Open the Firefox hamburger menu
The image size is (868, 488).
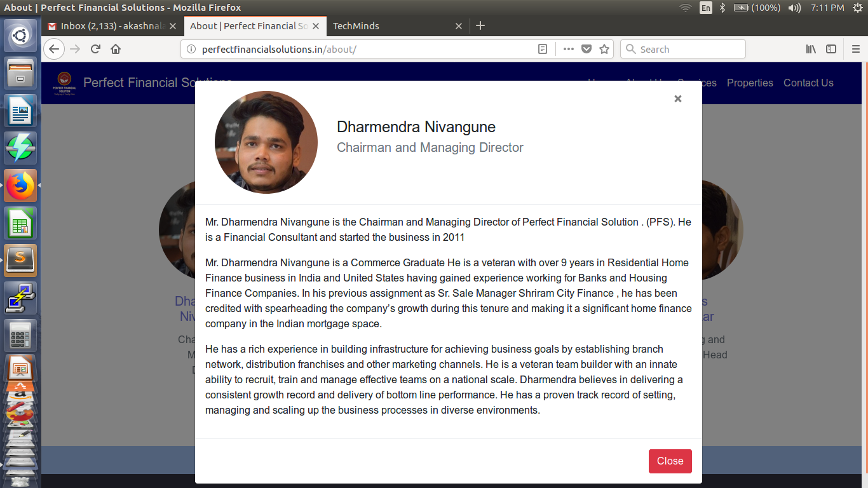pos(856,49)
